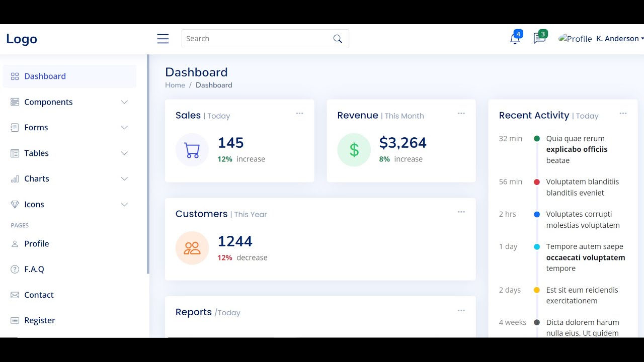Open the Revenue card three-dot menu
Viewport: 644px width, 362px height.
461,113
